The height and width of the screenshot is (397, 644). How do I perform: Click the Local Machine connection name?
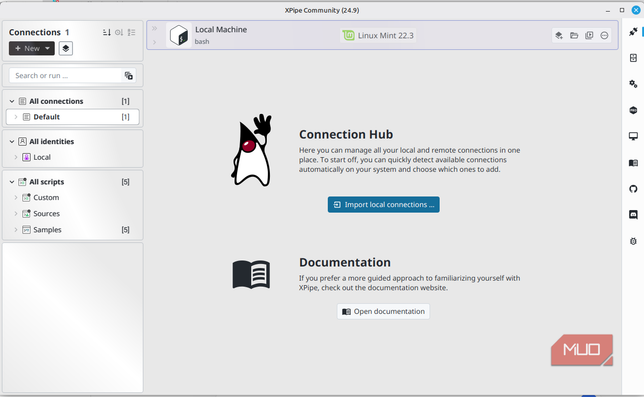click(221, 30)
